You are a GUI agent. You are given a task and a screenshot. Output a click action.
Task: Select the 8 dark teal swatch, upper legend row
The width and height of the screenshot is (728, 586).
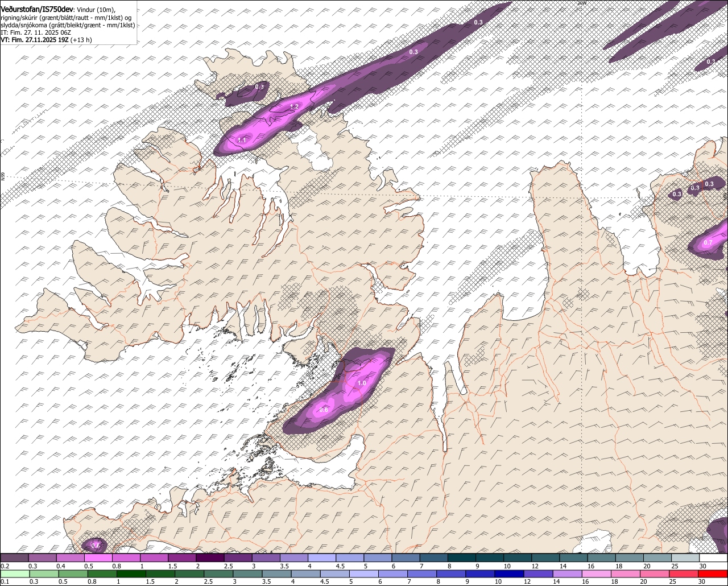tap(462, 558)
